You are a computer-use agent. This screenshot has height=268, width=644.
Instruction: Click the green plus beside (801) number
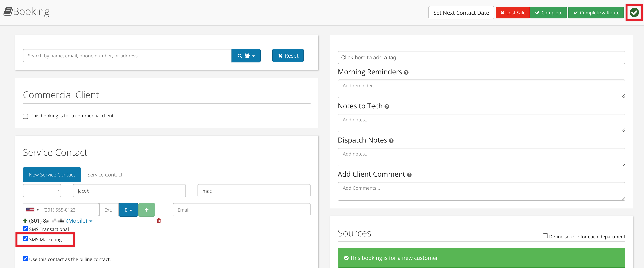point(25,221)
